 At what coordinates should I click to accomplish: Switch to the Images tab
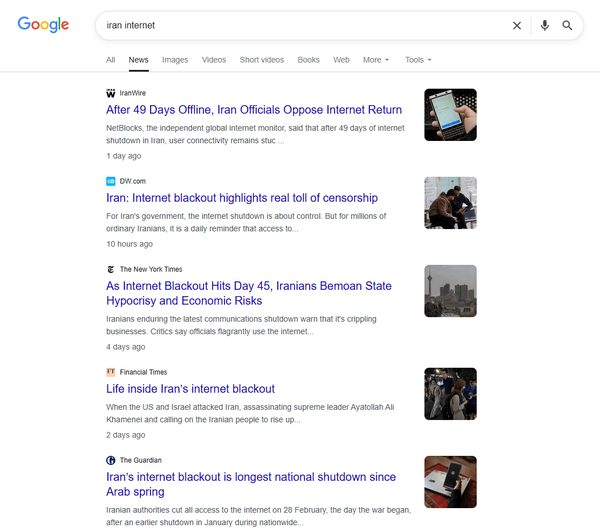click(175, 60)
